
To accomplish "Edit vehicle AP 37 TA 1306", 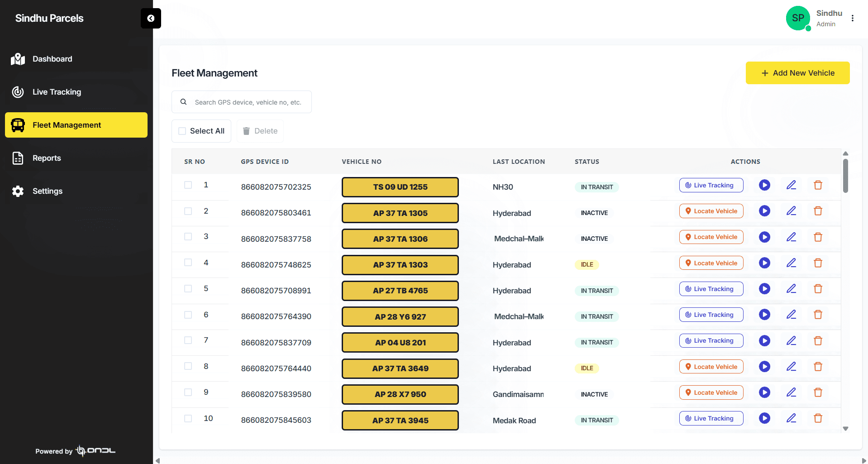I will [x=791, y=237].
